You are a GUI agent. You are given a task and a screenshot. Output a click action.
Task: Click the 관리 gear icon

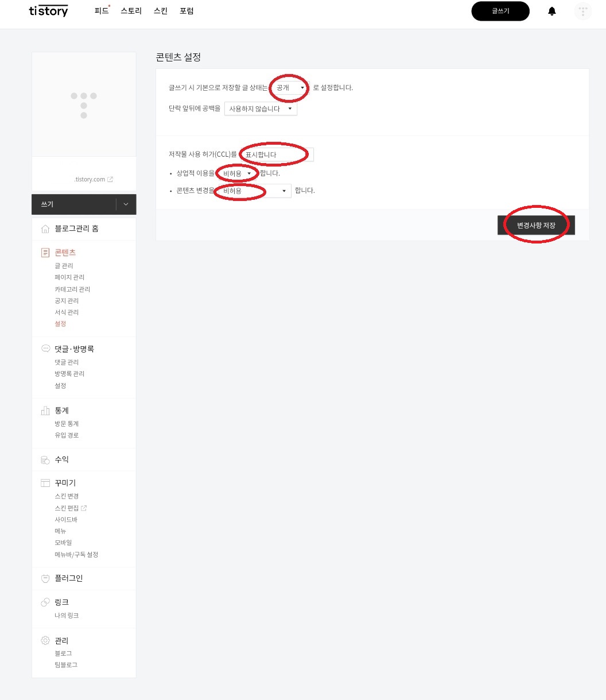tap(45, 640)
